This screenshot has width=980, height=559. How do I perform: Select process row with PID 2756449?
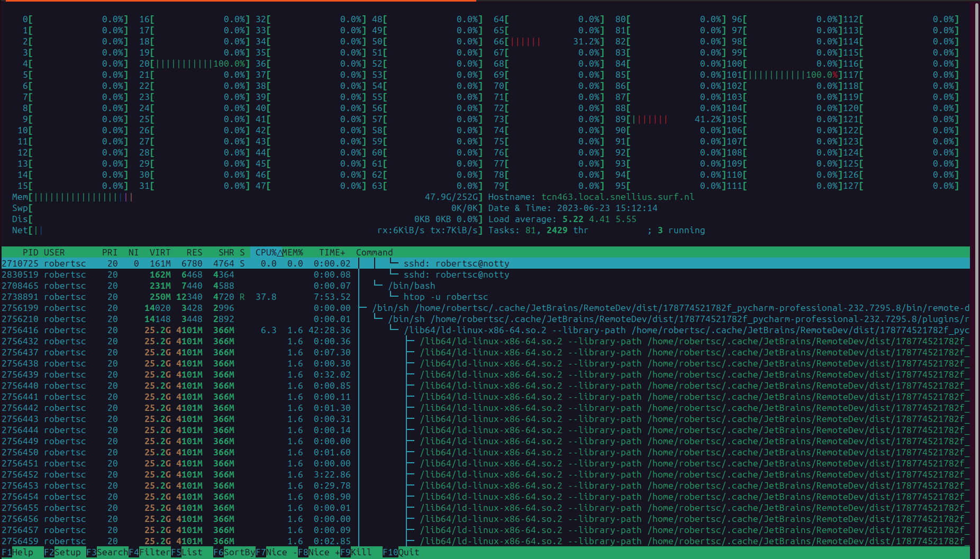point(486,441)
